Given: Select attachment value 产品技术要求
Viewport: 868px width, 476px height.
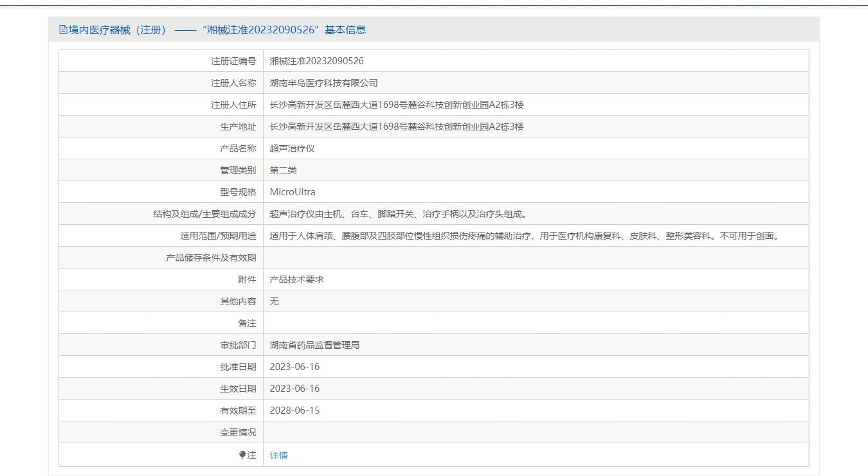Looking at the screenshot, I should click(296, 279).
